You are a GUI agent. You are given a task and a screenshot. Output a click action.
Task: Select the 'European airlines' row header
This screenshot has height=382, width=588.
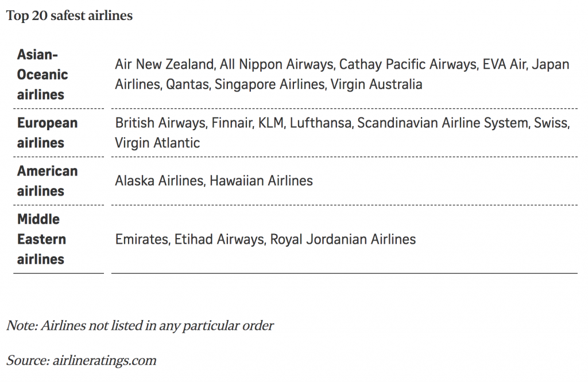click(x=47, y=133)
